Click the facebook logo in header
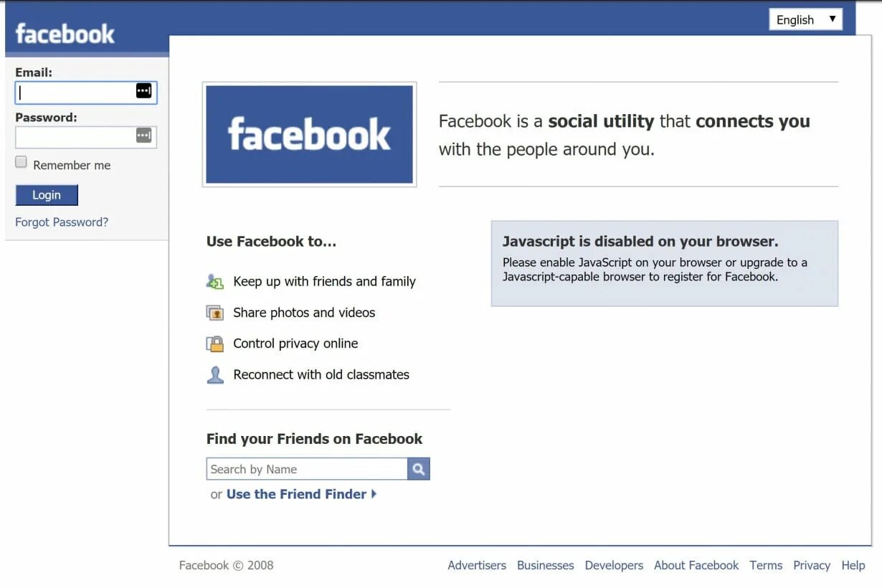The height and width of the screenshot is (588, 882). coord(65,34)
